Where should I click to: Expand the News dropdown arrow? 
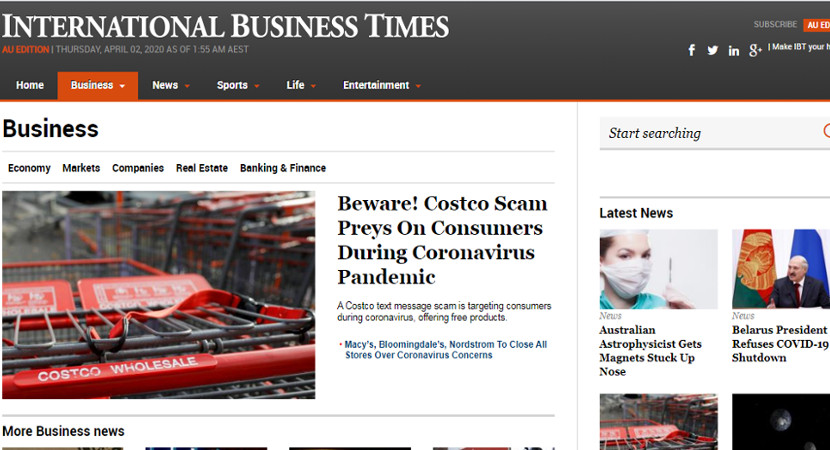187,86
